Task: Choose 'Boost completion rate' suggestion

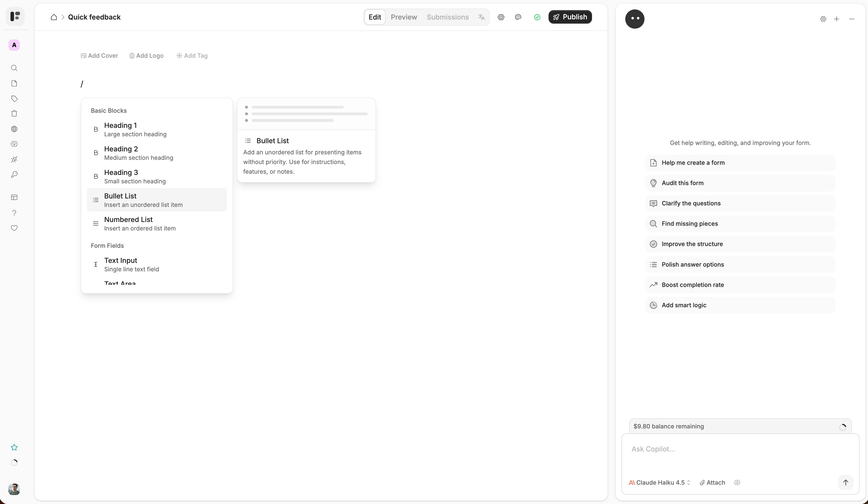Action: (x=740, y=285)
